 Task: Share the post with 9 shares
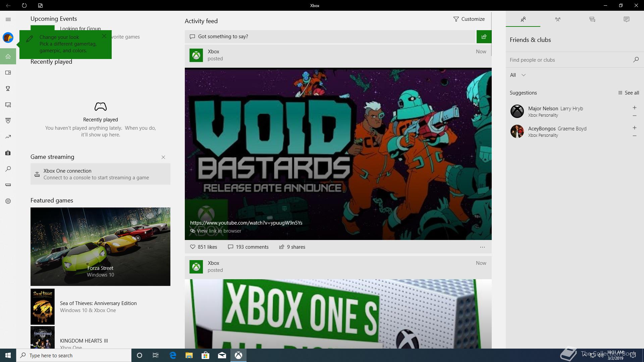[292, 247]
